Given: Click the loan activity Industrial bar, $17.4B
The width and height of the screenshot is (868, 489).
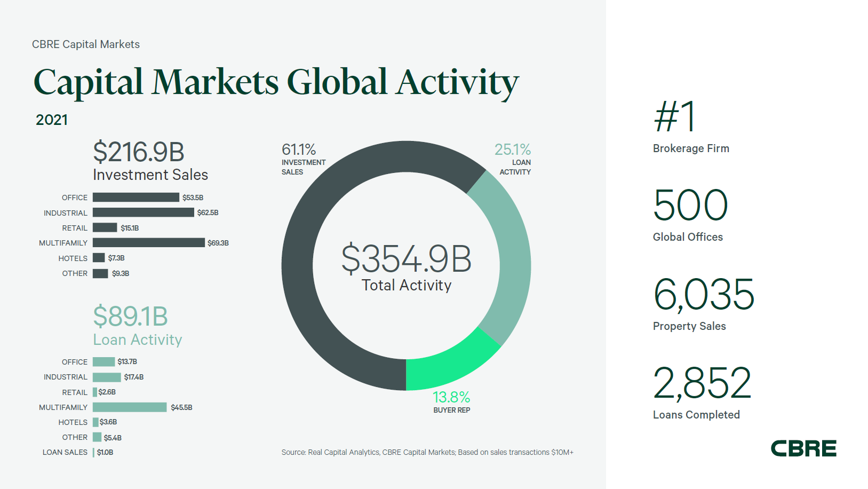Looking at the screenshot, I should 107,377.
